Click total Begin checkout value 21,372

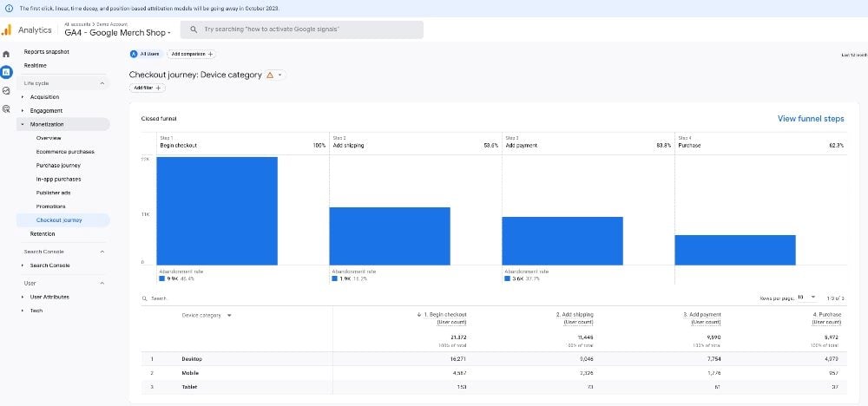click(x=458, y=337)
